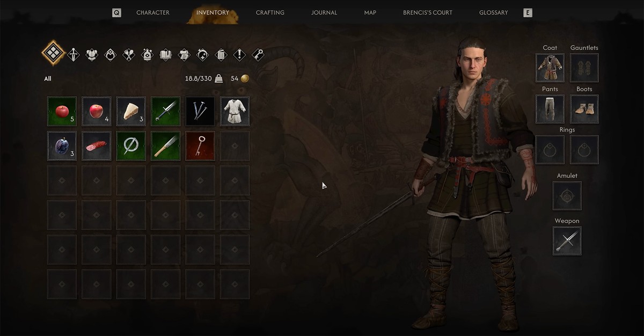Viewport: 644px width, 336px height.
Task: Show keys with the key filter icon
Action: [258, 54]
